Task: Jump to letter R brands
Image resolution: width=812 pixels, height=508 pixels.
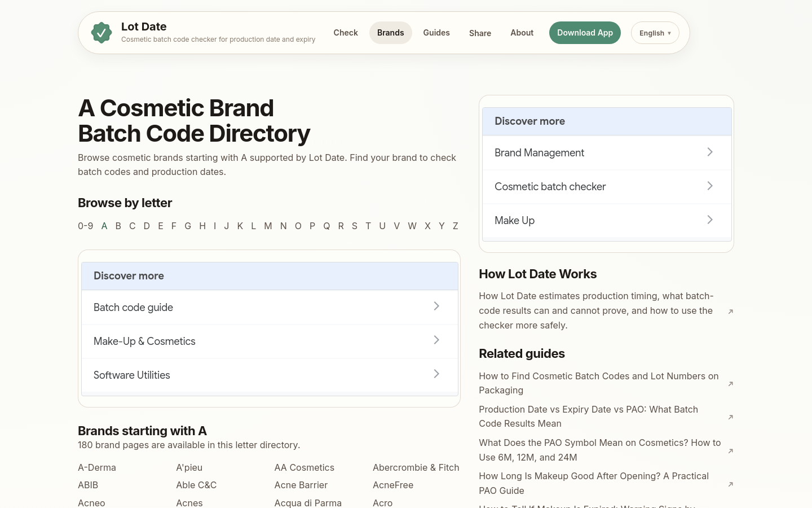Action: point(341,226)
